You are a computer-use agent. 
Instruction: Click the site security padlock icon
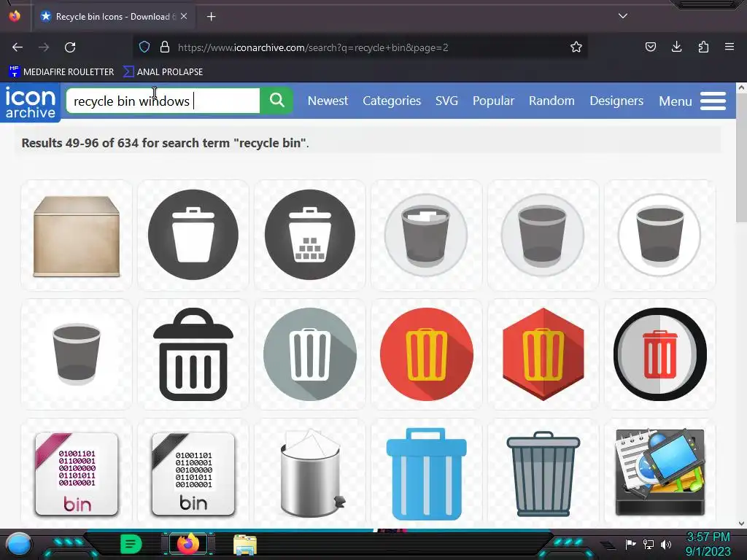coord(165,47)
